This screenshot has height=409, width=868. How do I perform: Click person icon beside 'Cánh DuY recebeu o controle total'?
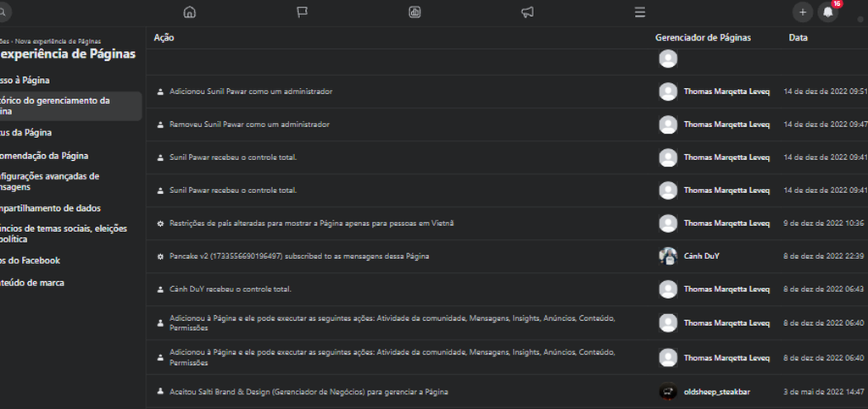tap(160, 290)
